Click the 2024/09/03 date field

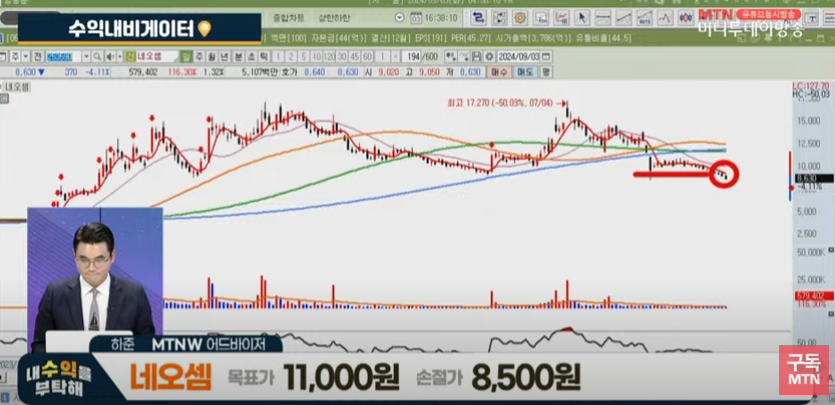pyautogui.click(x=519, y=56)
